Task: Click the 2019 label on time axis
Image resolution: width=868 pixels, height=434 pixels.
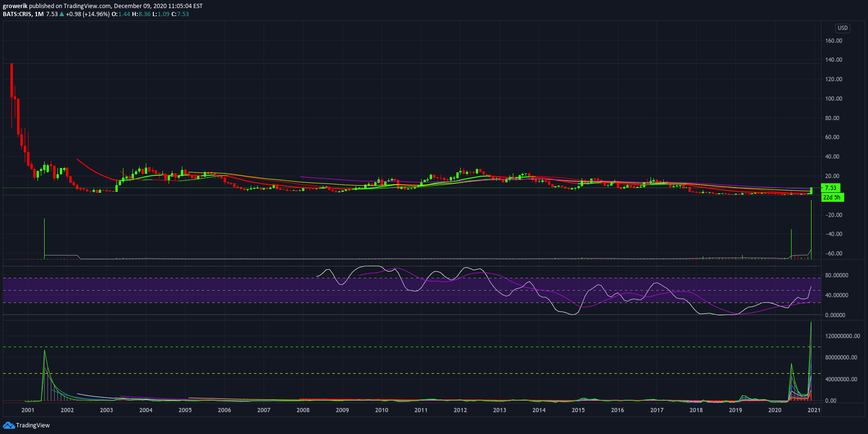Action: [x=736, y=410]
